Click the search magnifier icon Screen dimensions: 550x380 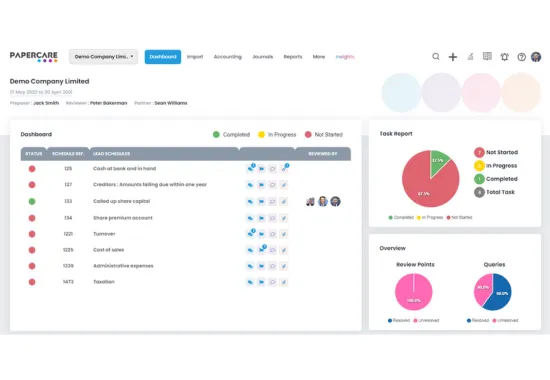point(436,56)
